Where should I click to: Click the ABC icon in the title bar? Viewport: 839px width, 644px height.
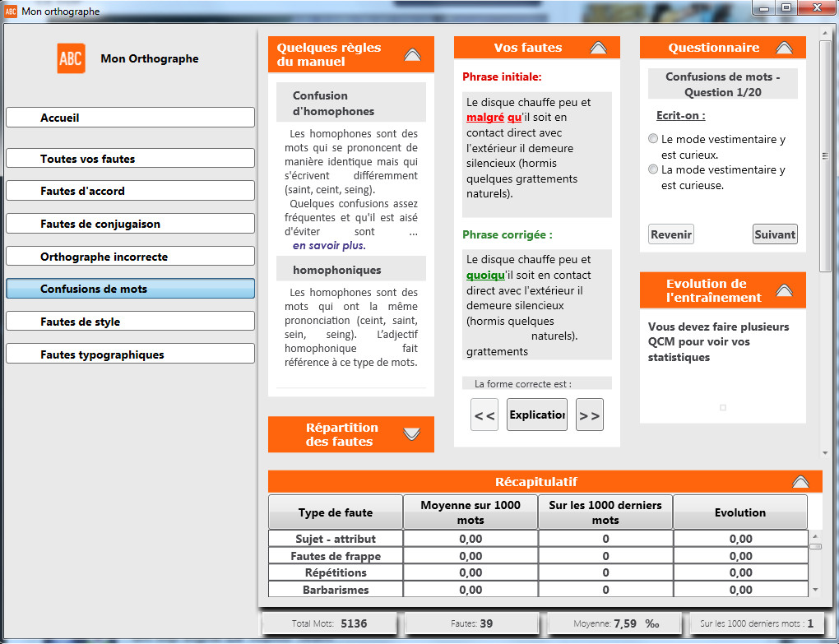(11, 12)
